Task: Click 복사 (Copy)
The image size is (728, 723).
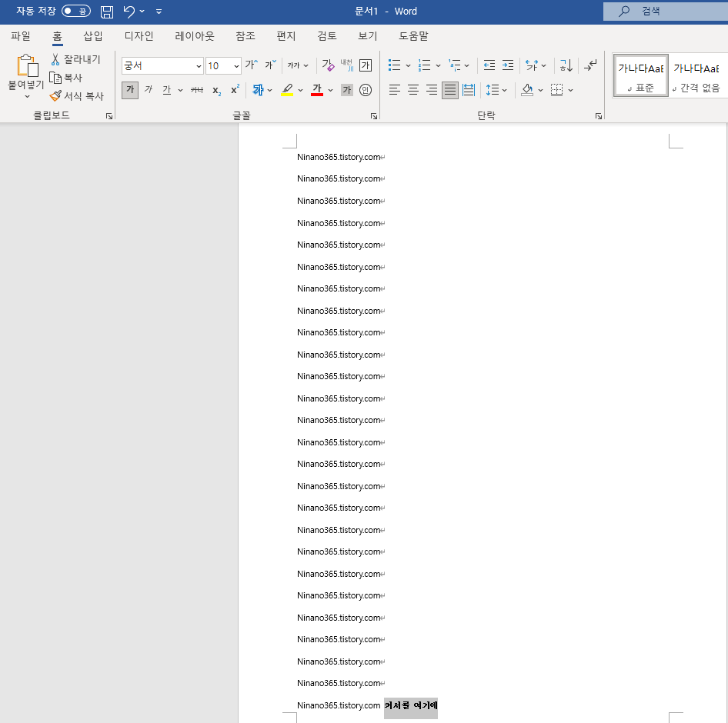Action: click(66, 78)
